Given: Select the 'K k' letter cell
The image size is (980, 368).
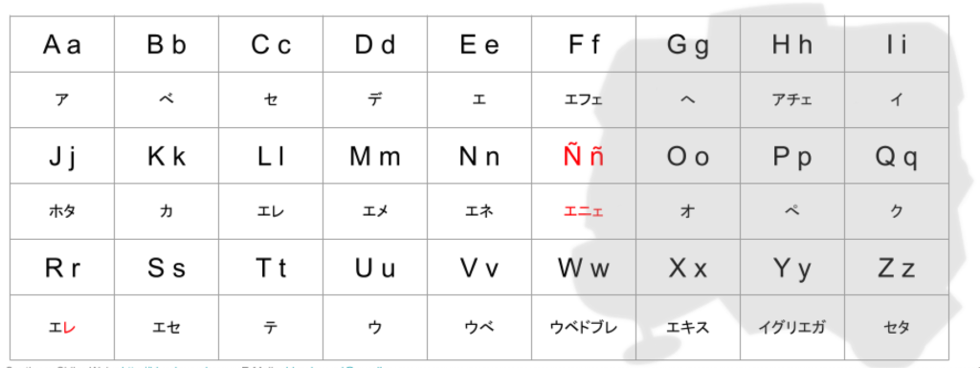Looking at the screenshot, I should (167, 156).
